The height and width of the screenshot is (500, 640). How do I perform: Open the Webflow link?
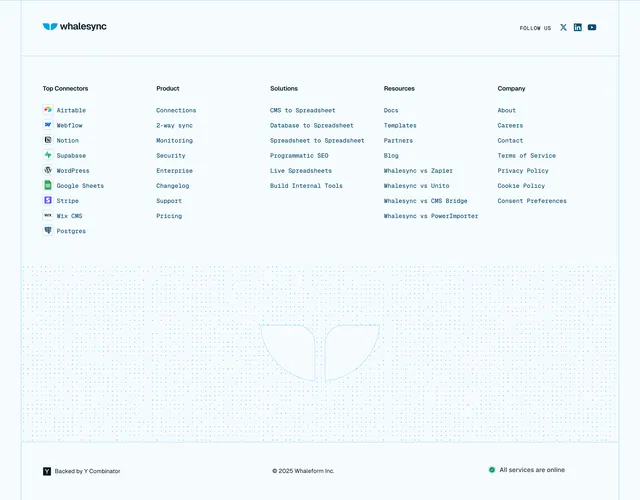point(69,125)
